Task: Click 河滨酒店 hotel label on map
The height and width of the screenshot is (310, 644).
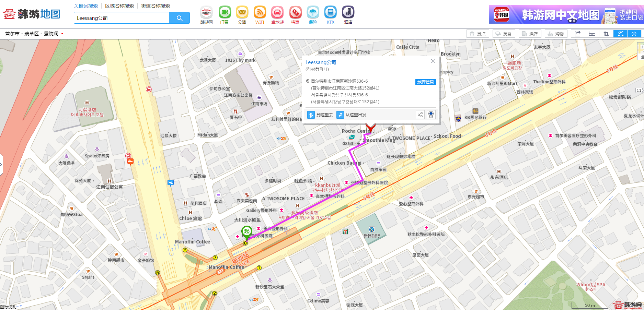Action: [x=87, y=110]
